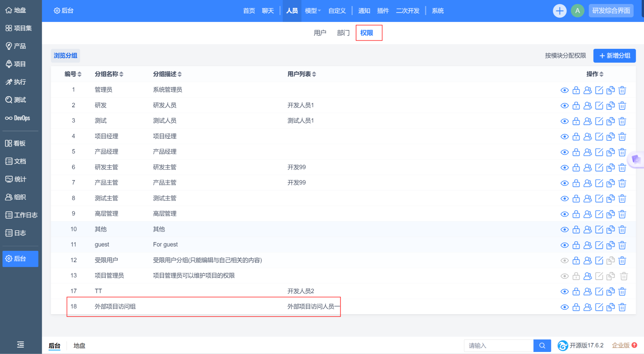644x354 pixels.
Task: Open member management icon for 研发 group
Action: 588,106
